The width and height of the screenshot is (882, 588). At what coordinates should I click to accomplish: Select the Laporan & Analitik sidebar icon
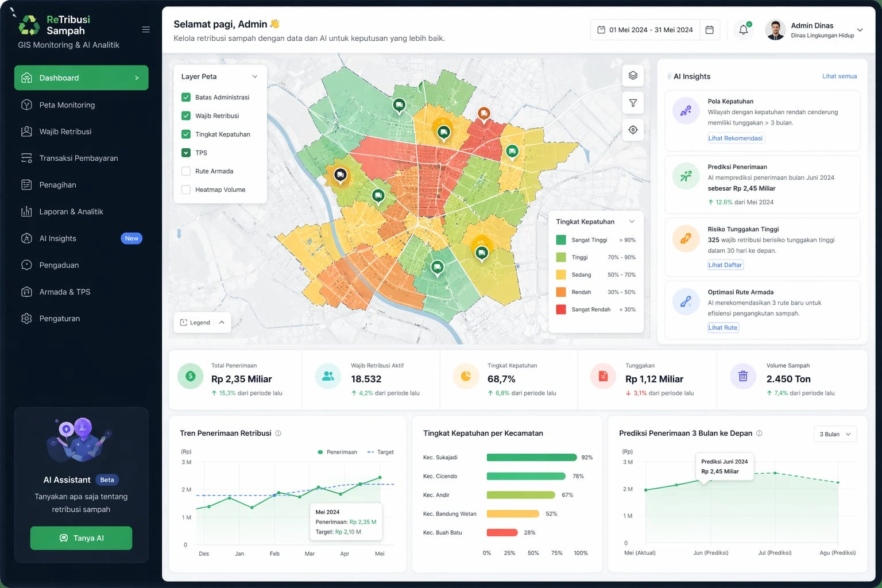[x=26, y=211]
